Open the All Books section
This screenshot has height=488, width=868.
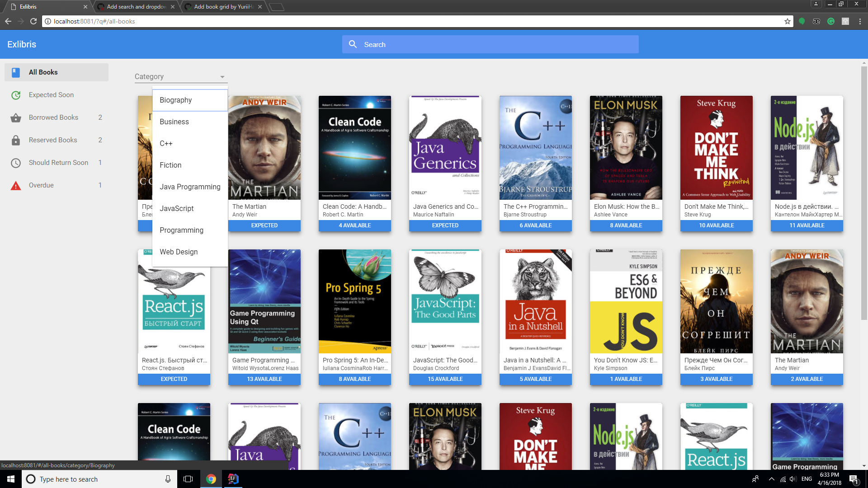pos(57,72)
